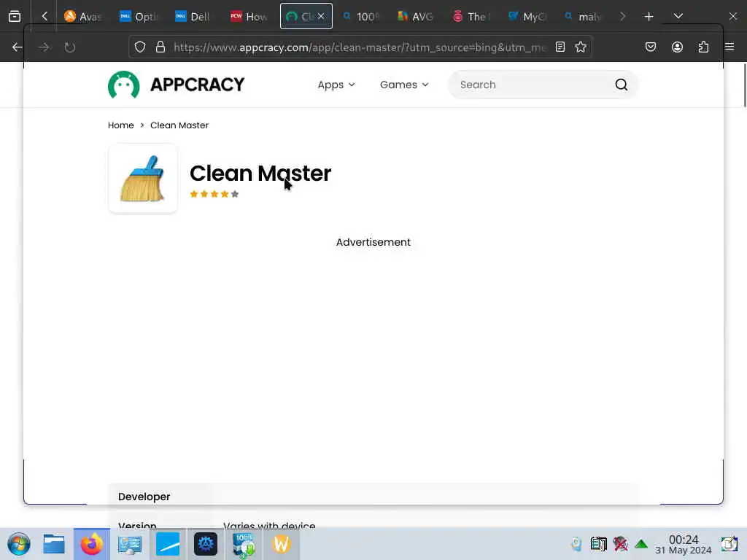The image size is (747, 560).
Task: Click the Appcracy android logo
Action: (x=124, y=85)
